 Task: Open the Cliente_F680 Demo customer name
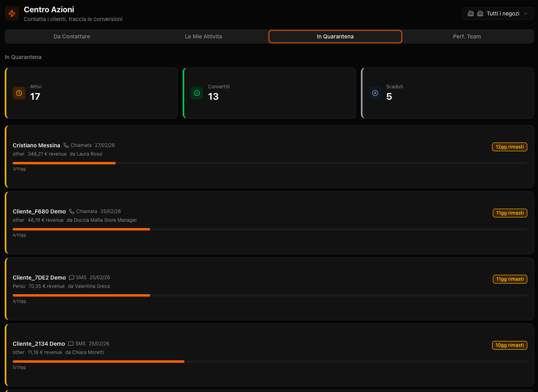coord(39,211)
